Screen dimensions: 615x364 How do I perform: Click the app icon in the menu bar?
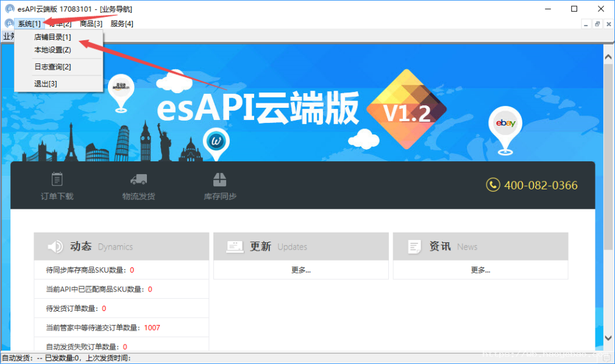click(x=9, y=24)
